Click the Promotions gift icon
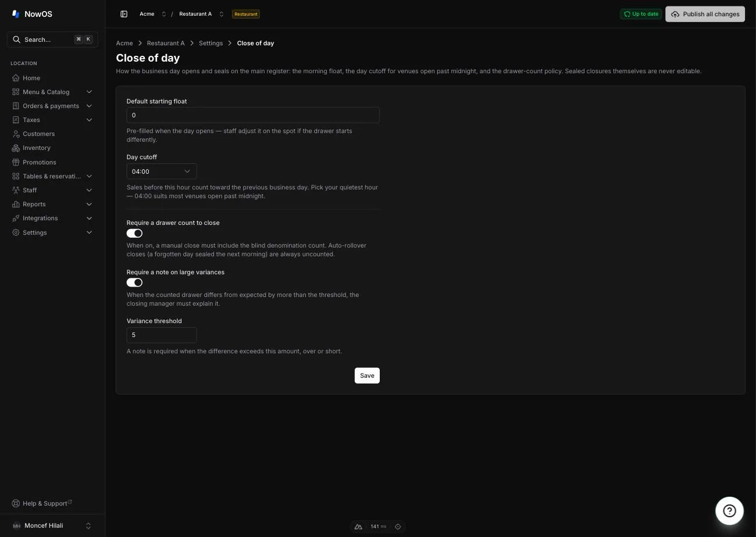Screen dimensions: 756x537 click(x=16, y=162)
